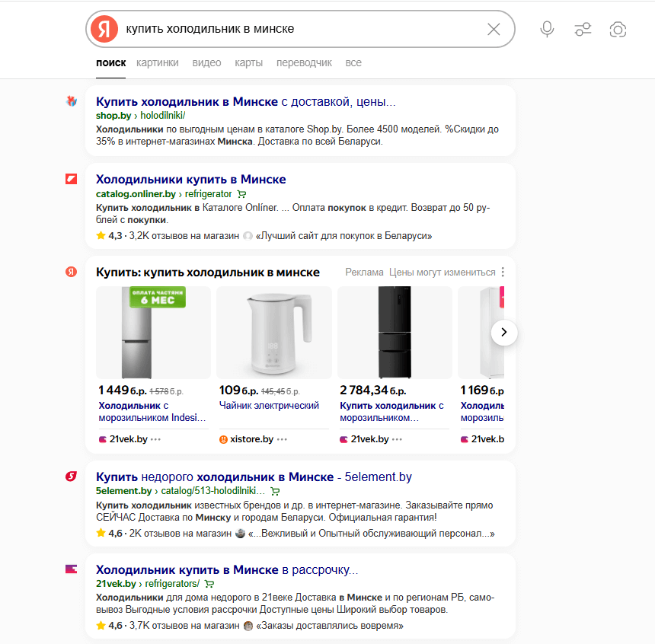The width and height of the screenshot is (655, 644).
Task: Click reviewer avatar in 5element review snippet
Action: [x=240, y=534]
